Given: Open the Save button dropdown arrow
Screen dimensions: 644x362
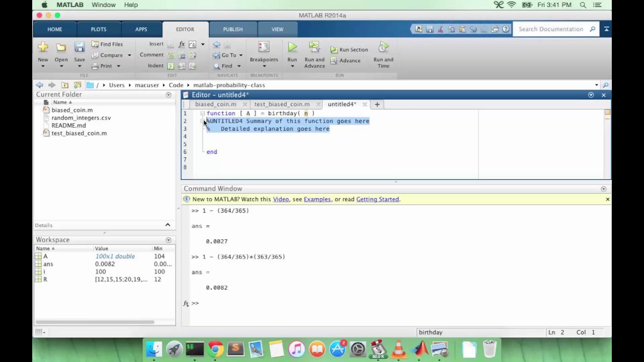Looking at the screenshot, I should click(79, 66).
